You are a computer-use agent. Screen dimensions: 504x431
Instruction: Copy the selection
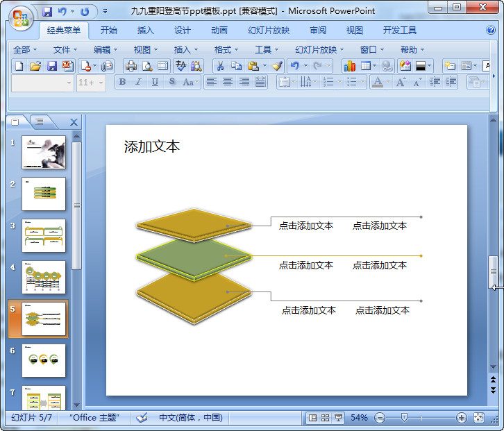236,66
